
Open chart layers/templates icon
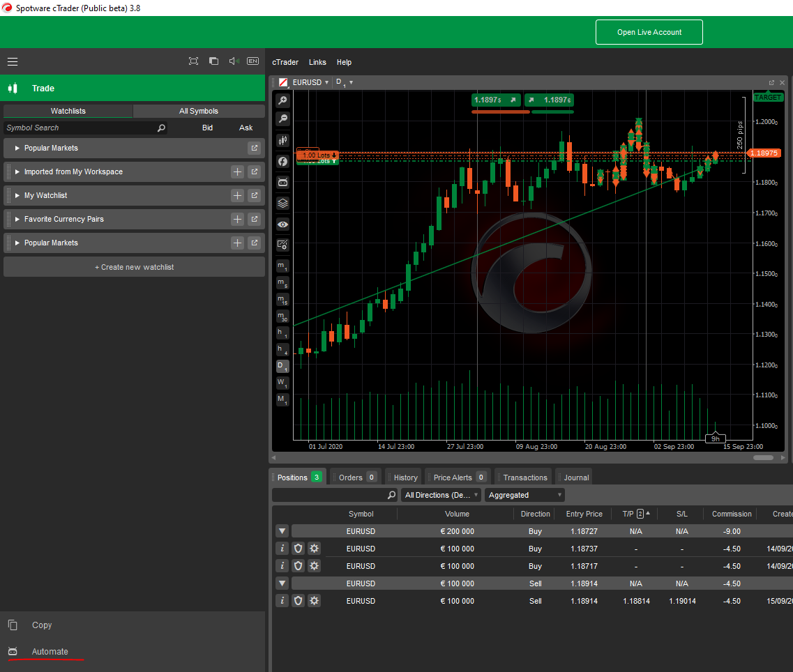click(282, 204)
